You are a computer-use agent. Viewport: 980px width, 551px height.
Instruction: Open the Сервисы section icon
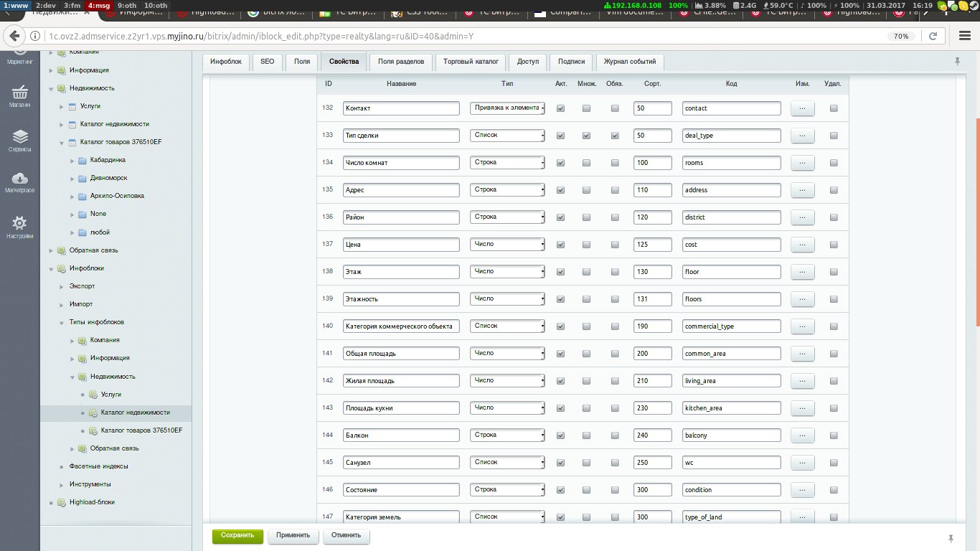click(x=20, y=141)
